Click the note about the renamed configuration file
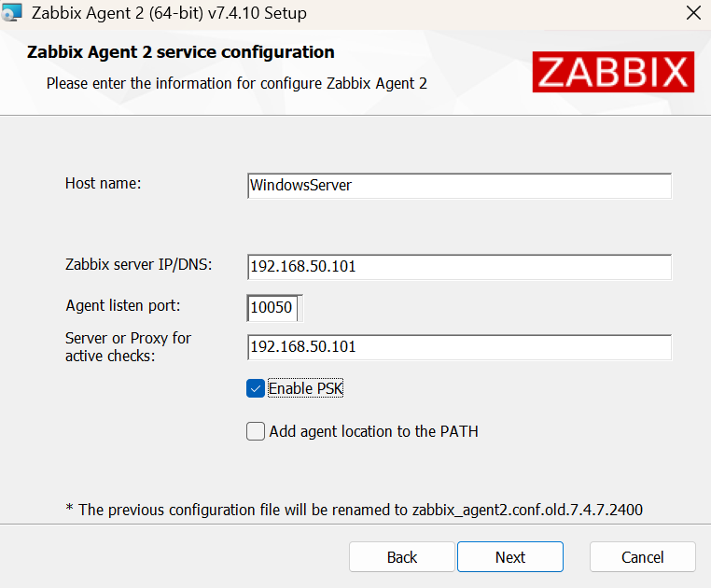Screen dimensions: 711x588 (355, 510)
